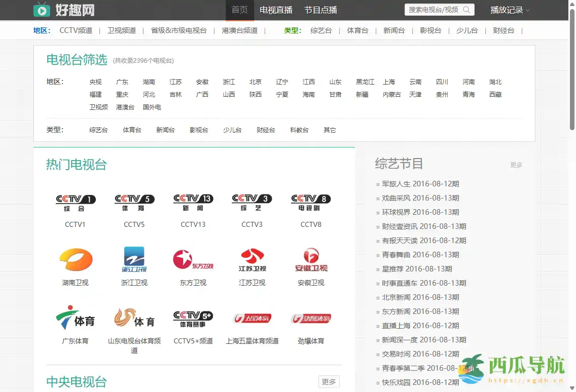Click the 上海五星体育频道 logo
Screen dimensions: 576x392
(251, 318)
